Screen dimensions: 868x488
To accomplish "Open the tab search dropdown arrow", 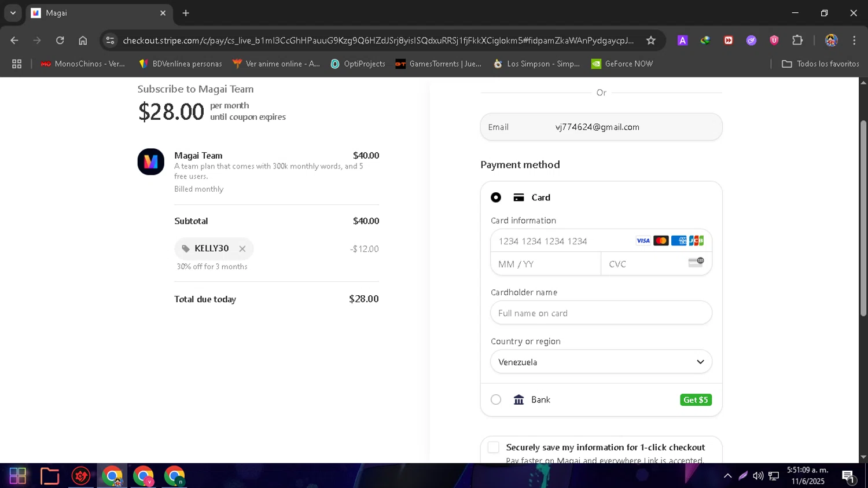I will click(13, 13).
